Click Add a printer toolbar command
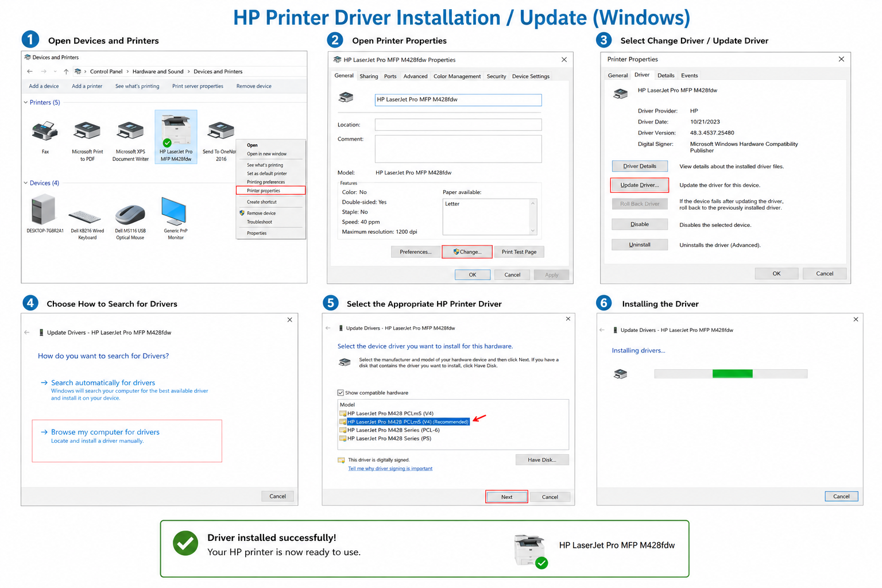Viewport: 882px width, 588px height. (x=87, y=86)
